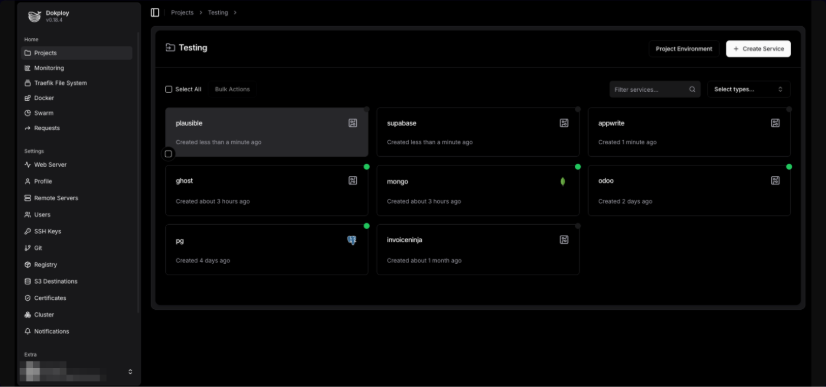
Task: Click the Traefik File System icon
Action: (x=28, y=83)
